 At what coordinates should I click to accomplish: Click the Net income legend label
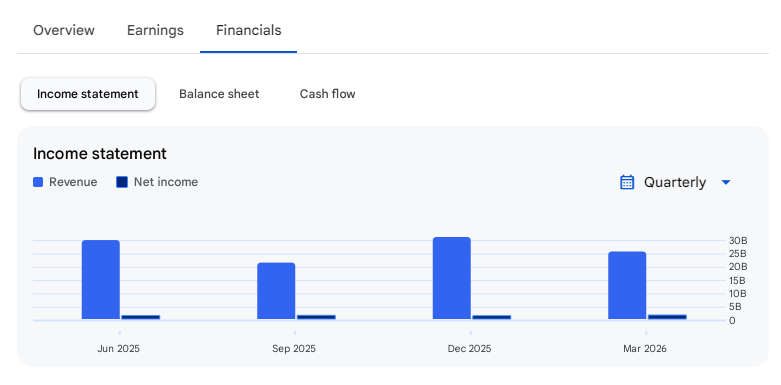point(166,182)
